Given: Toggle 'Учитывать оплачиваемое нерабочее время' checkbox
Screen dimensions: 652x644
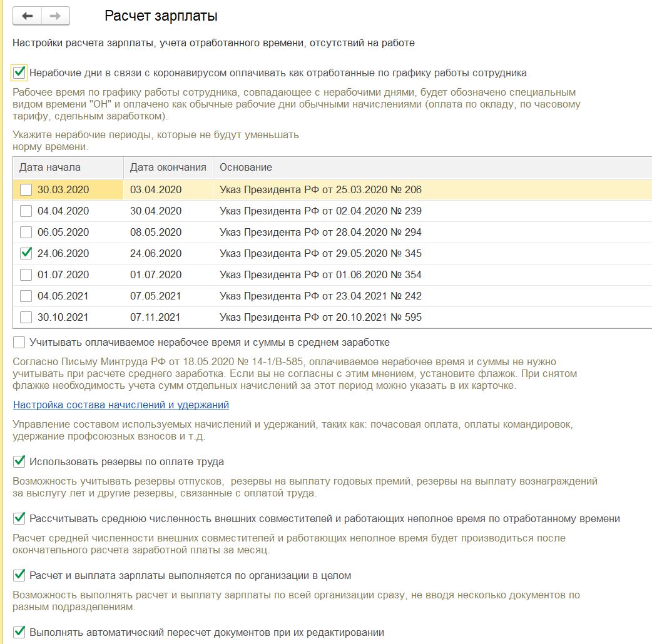Looking at the screenshot, I should (x=19, y=343).
